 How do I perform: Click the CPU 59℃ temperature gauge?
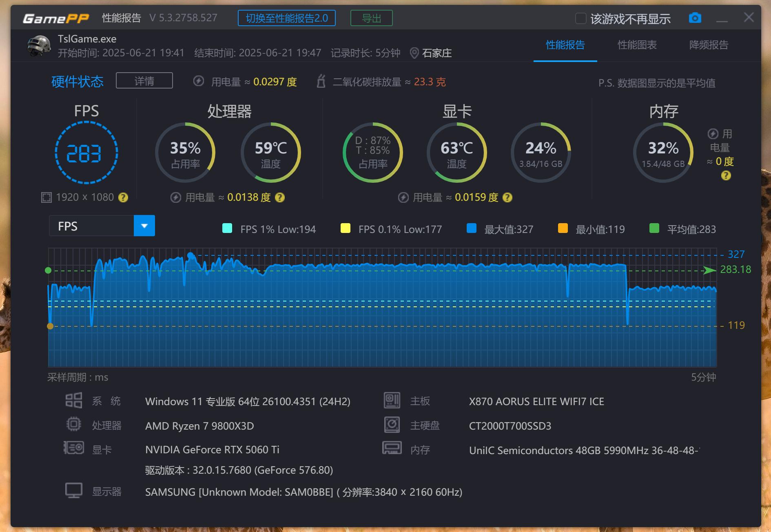point(271,153)
